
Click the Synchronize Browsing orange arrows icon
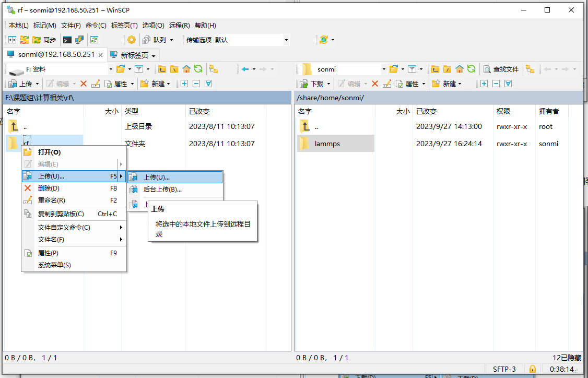[25, 40]
